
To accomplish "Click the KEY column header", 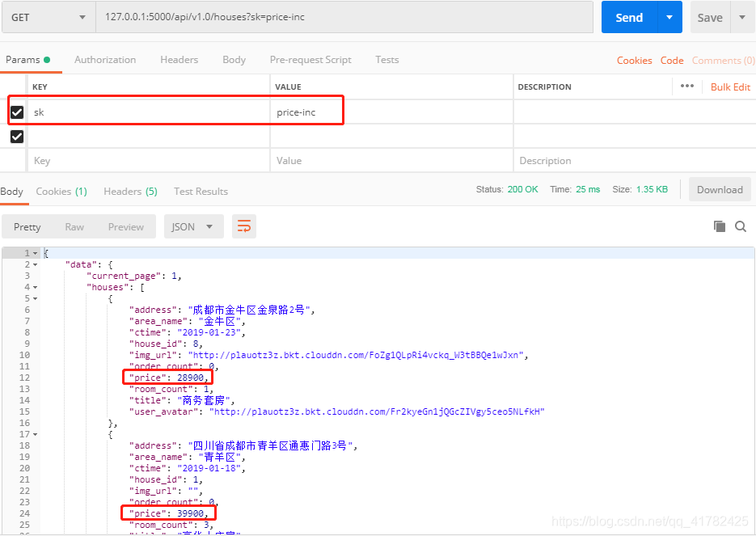I will click(40, 87).
